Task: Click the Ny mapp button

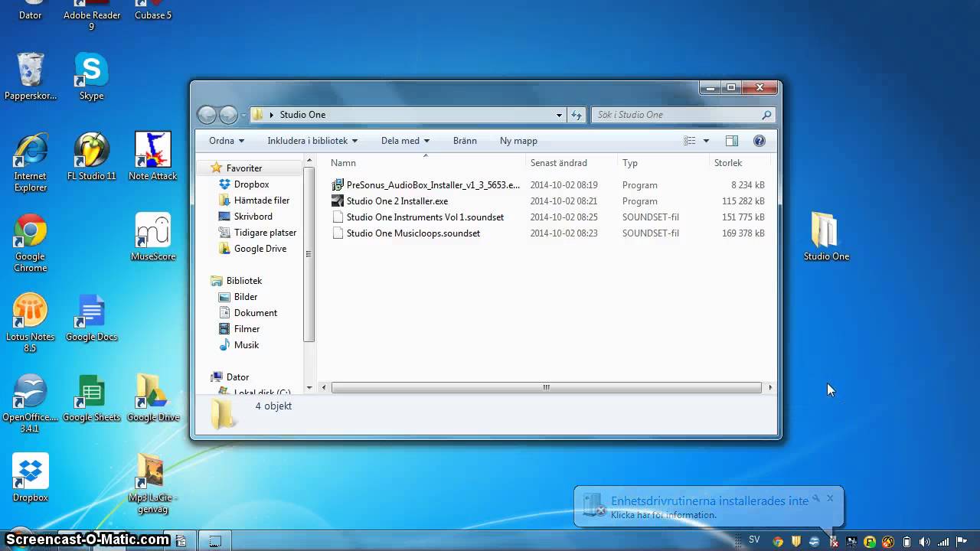Action: 518,141
